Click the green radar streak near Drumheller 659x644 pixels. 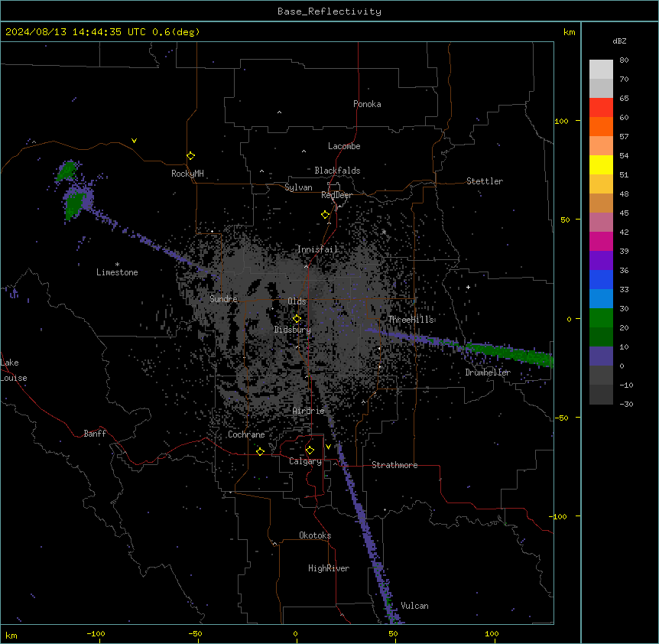tap(509, 353)
